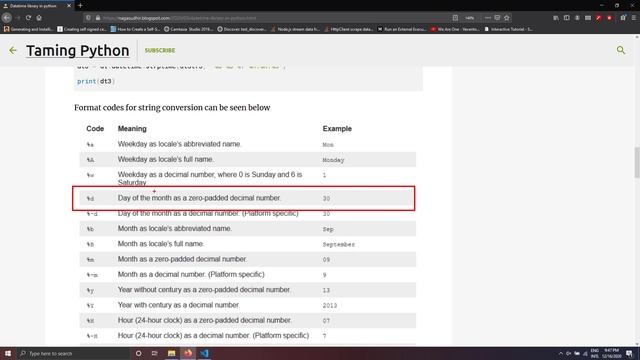Open 'HttpClient scrape data' bookmark
Image resolution: width=640 pixels, height=360 pixels.
(x=349, y=29)
